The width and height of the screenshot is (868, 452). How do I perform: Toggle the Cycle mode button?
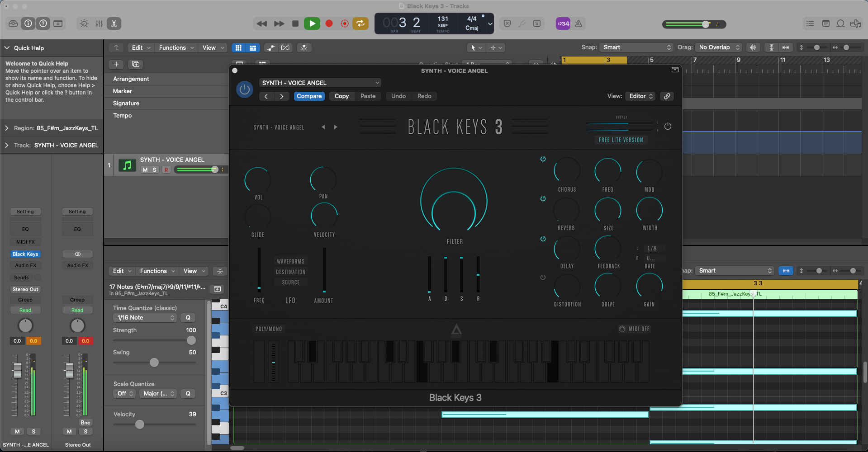360,24
